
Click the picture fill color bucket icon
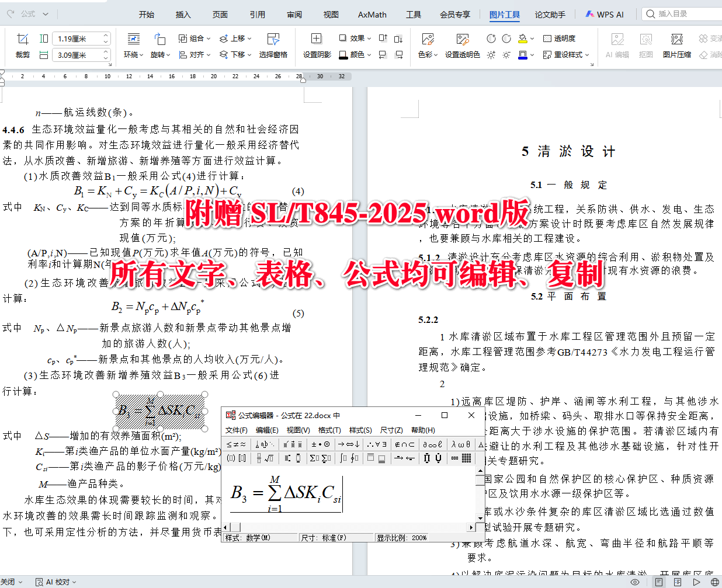(523, 39)
